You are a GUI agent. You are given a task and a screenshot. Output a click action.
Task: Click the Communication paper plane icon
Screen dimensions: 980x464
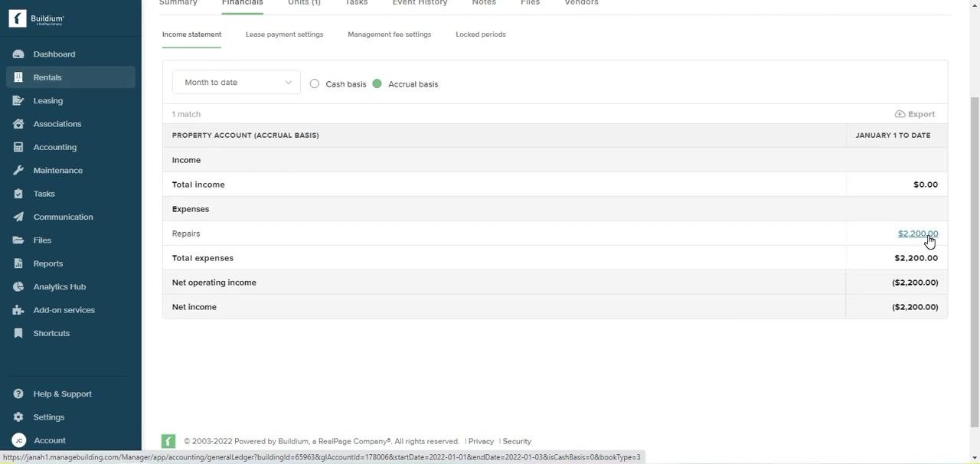[x=18, y=217]
